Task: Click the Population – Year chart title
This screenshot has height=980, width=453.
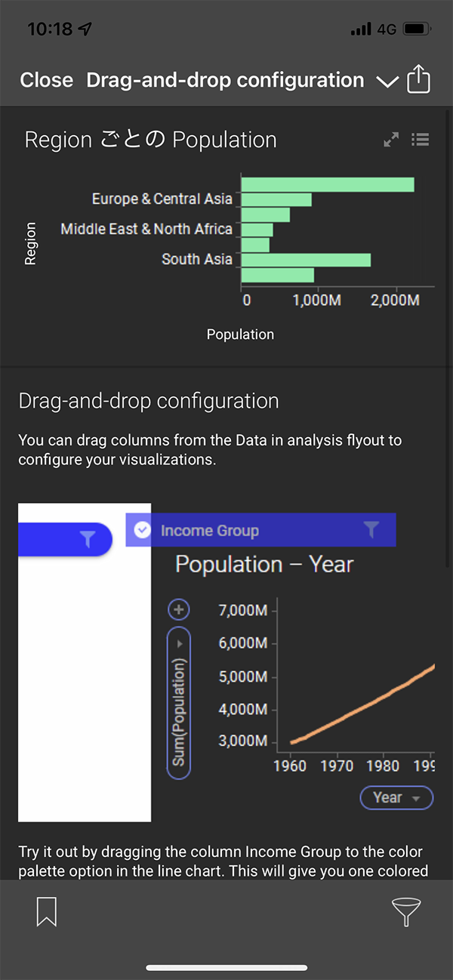Action: [x=264, y=565]
